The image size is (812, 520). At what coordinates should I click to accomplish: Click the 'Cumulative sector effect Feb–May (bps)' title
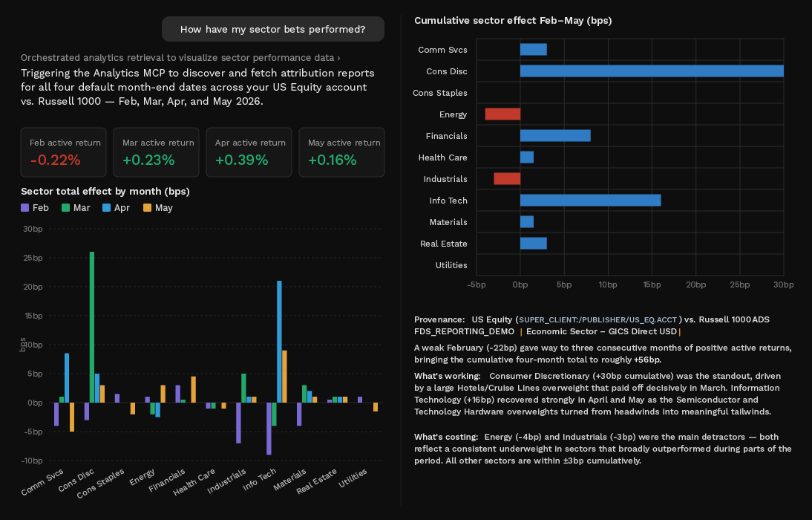[x=513, y=21]
